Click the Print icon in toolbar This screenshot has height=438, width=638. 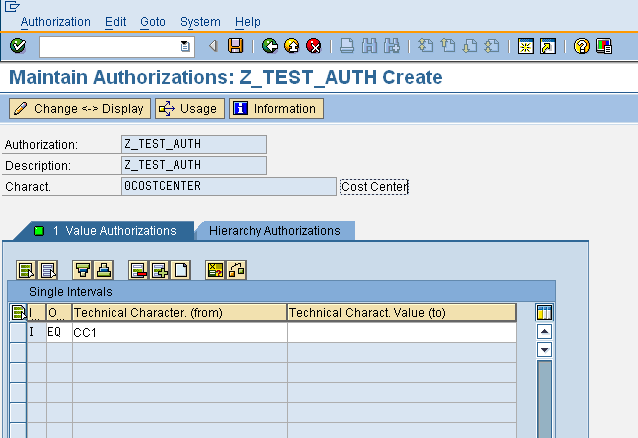(347, 46)
